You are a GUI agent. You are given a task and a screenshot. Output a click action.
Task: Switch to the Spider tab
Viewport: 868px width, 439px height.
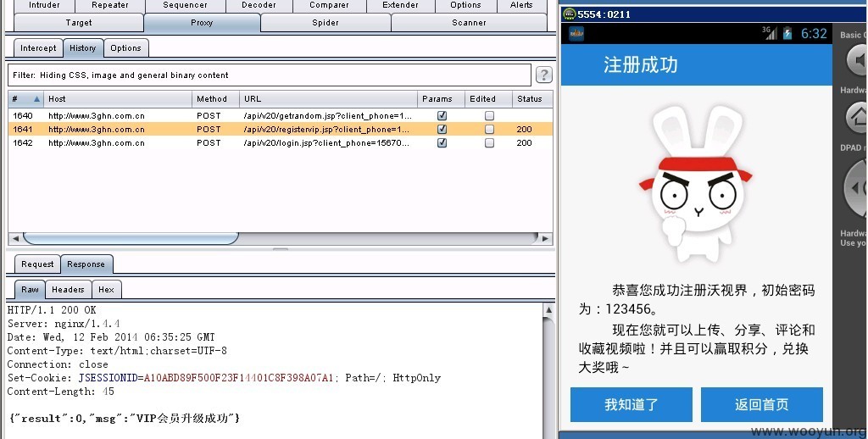(x=325, y=23)
